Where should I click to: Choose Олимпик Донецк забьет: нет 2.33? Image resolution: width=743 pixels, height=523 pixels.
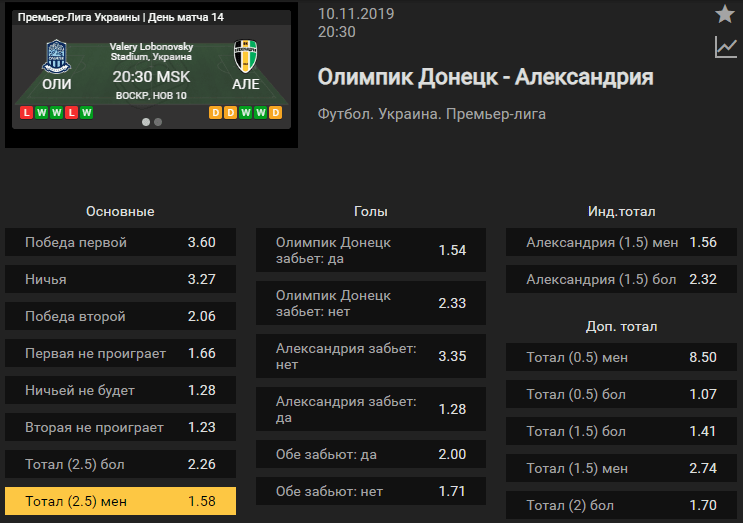(x=371, y=303)
